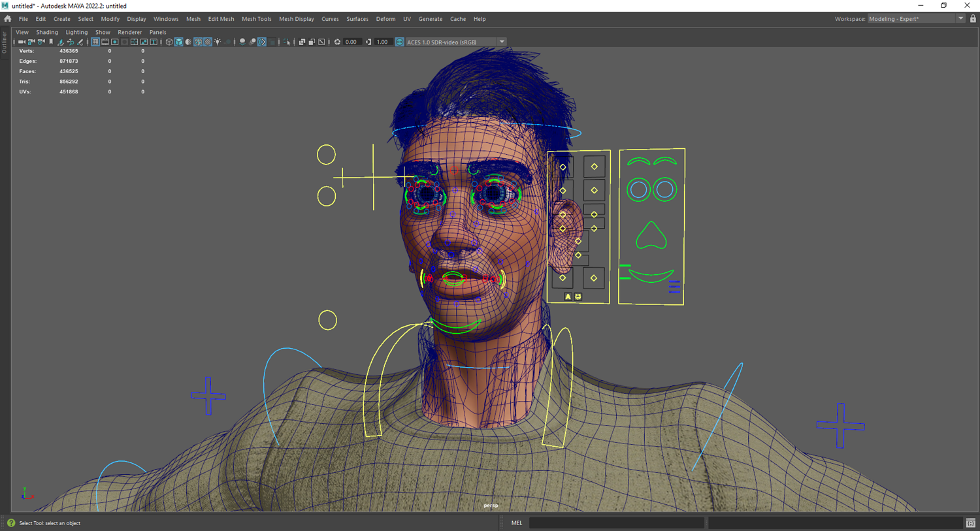
Task: Click the Depth of Field icon
Action: pyautogui.click(x=272, y=42)
